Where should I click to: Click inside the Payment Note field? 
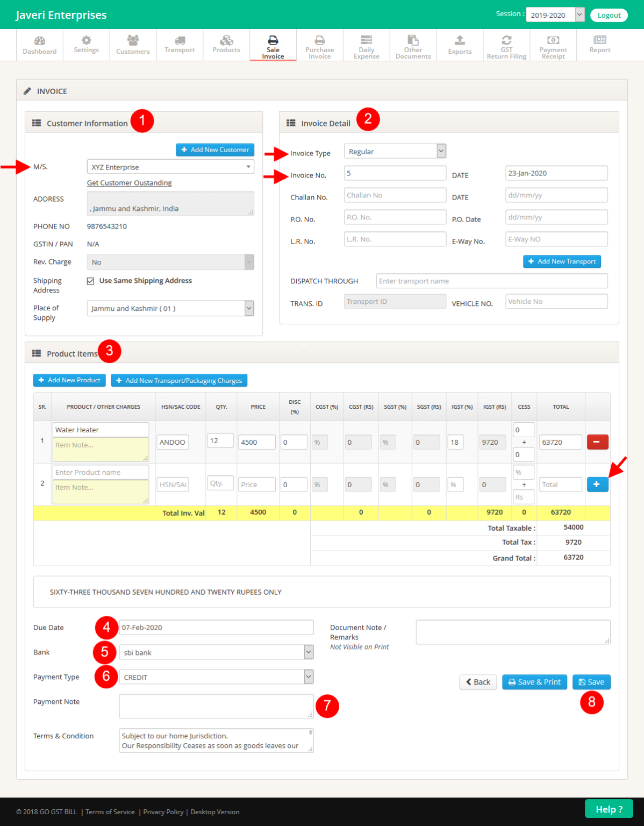point(216,706)
